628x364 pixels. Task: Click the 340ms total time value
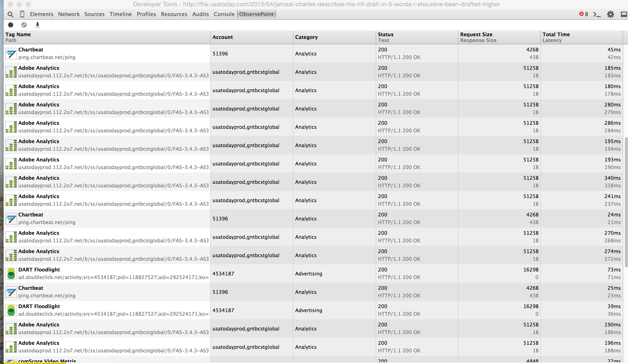(x=612, y=178)
